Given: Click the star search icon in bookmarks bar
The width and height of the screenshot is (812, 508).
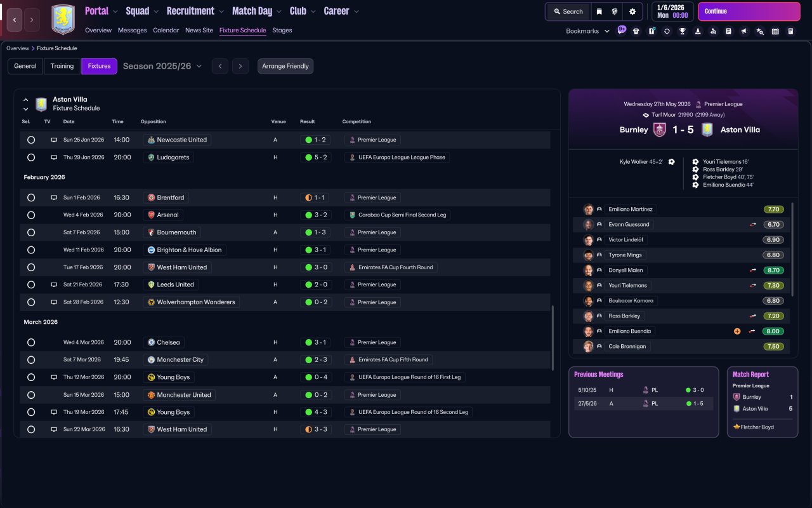Looking at the screenshot, I should pyautogui.click(x=760, y=31).
